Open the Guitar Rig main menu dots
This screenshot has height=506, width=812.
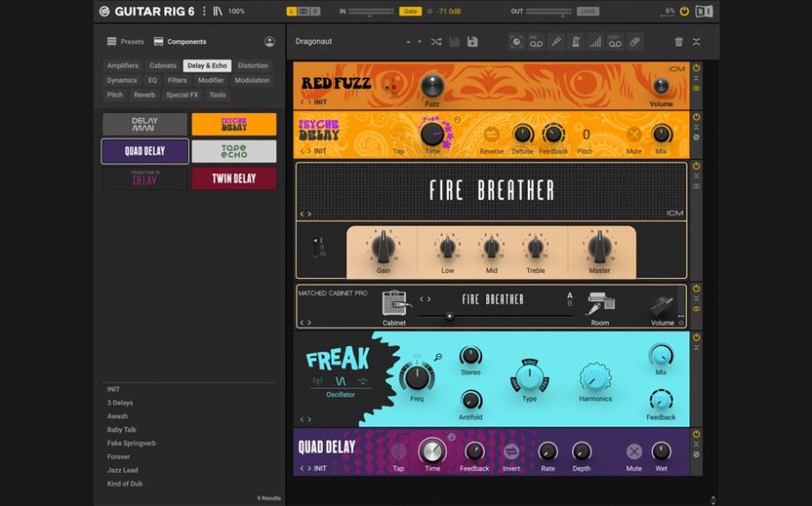(204, 11)
